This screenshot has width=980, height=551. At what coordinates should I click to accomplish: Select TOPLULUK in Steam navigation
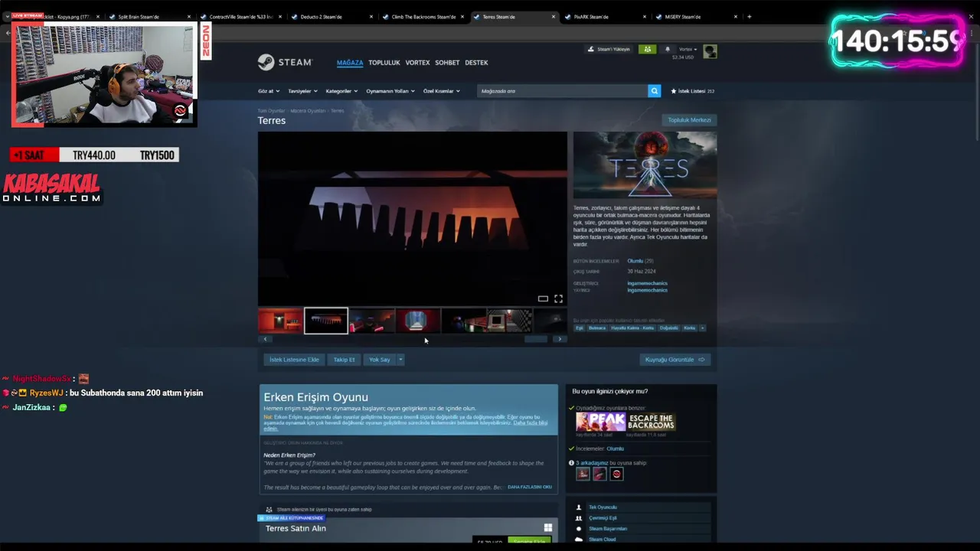[x=384, y=63]
